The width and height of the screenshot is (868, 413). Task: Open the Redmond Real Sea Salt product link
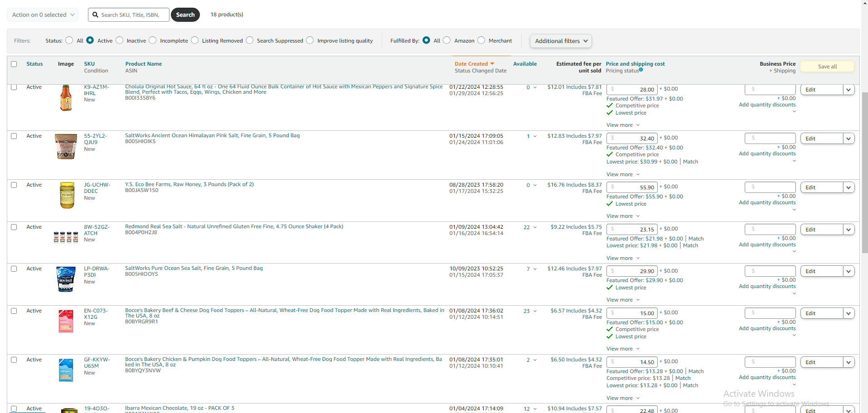(234, 226)
